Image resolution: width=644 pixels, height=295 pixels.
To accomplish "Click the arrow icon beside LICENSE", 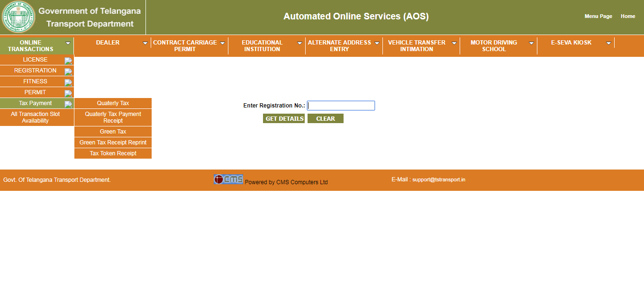I will [68, 61].
